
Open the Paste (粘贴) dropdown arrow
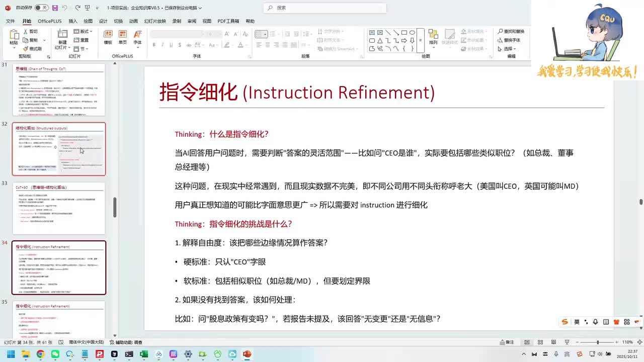[x=14, y=48]
